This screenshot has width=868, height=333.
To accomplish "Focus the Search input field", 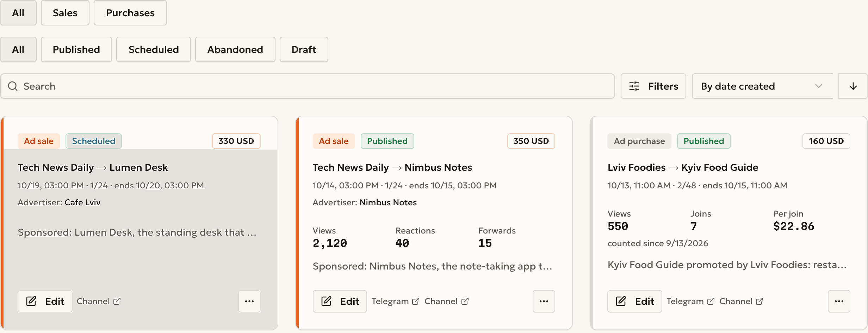I will (308, 86).
